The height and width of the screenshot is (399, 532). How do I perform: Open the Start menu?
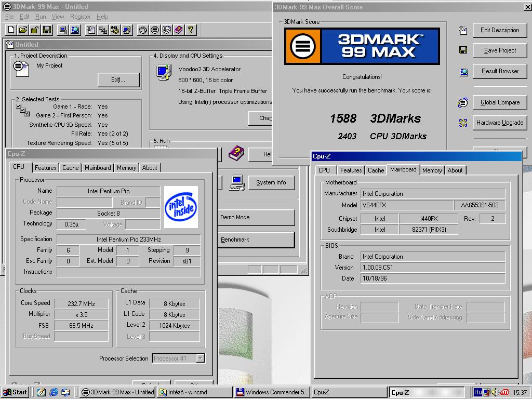[x=15, y=392]
